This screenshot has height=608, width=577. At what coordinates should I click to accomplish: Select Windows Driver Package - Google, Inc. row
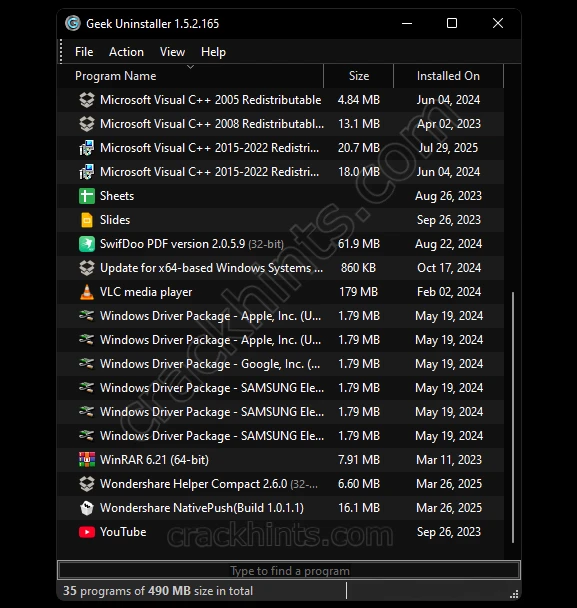click(281, 364)
